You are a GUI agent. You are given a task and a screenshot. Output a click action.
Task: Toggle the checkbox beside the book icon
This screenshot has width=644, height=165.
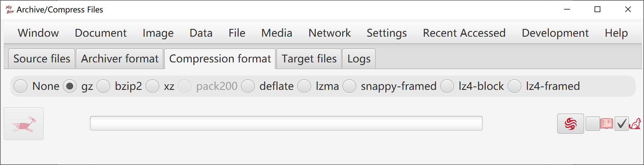click(593, 124)
